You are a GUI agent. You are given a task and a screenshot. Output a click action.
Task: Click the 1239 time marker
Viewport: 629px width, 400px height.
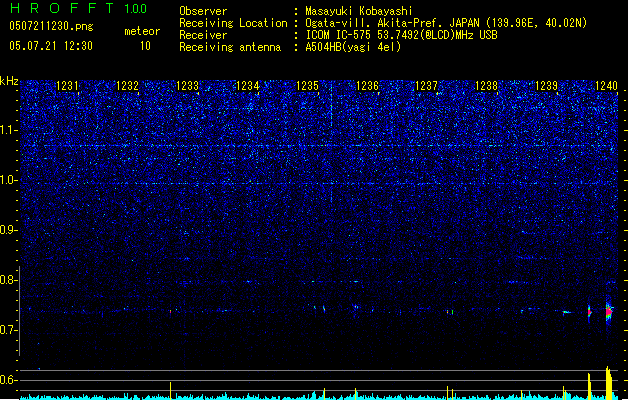click(x=546, y=86)
